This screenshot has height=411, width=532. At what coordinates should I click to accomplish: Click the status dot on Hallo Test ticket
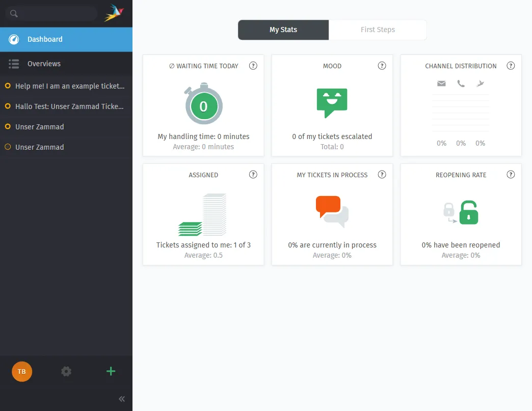point(8,106)
